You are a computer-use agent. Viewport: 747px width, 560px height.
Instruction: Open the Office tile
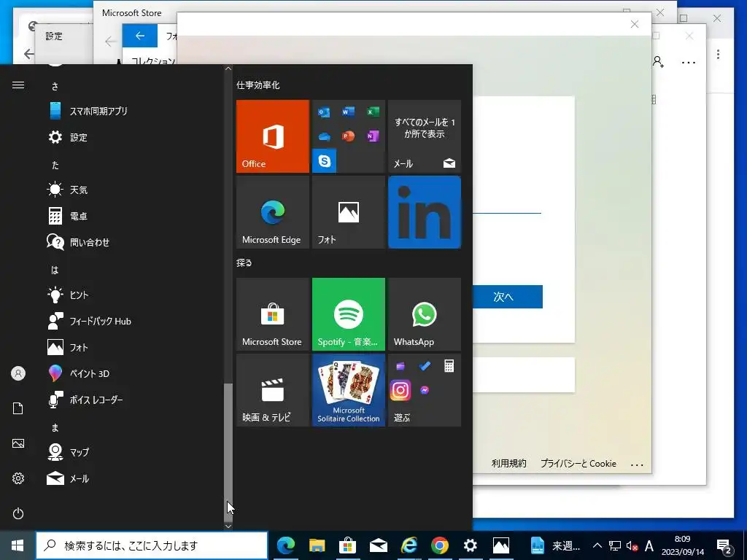(x=273, y=136)
